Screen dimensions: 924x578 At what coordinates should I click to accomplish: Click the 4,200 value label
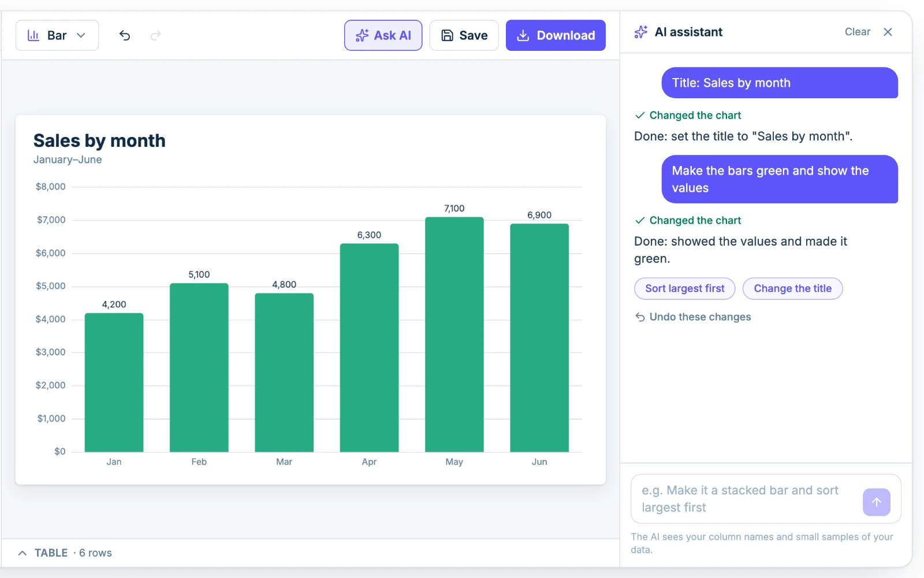pos(114,305)
